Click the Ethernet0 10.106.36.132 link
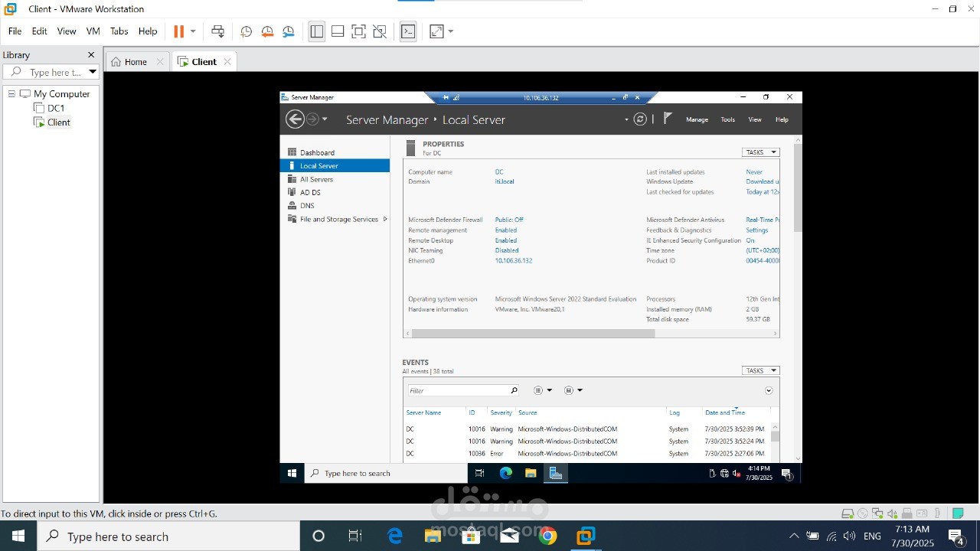The image size is (980, 551). pyautogui.click(x=514, y=261)
